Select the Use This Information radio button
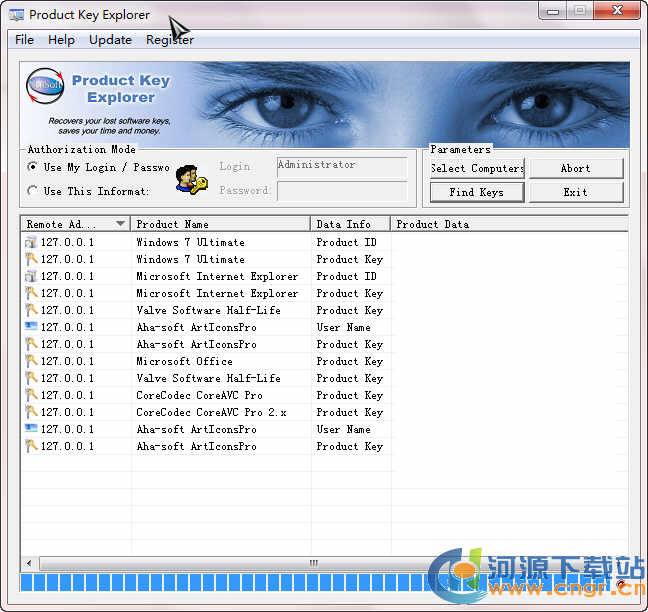This screenshot has width=648, height=612. click(x=32, y=191)
